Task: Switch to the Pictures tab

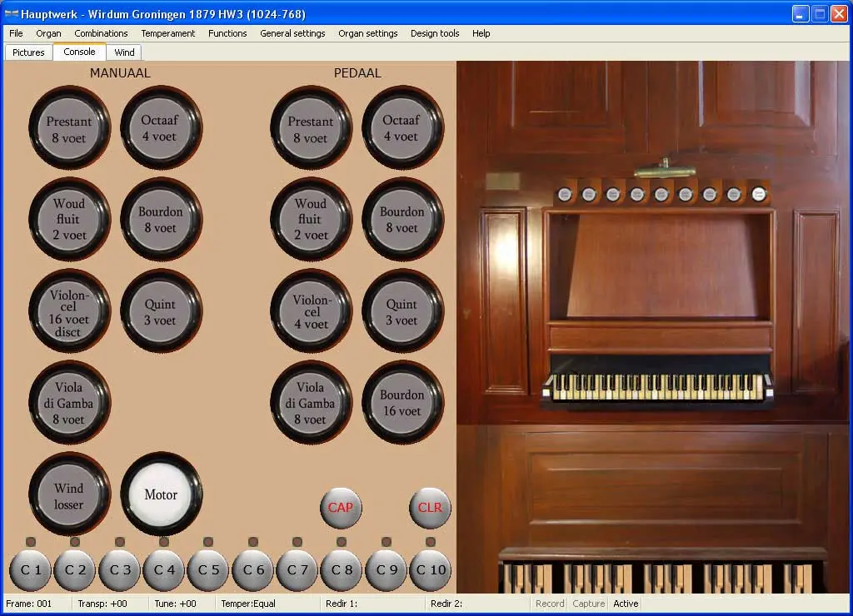Action: click(x=28, y=52)
